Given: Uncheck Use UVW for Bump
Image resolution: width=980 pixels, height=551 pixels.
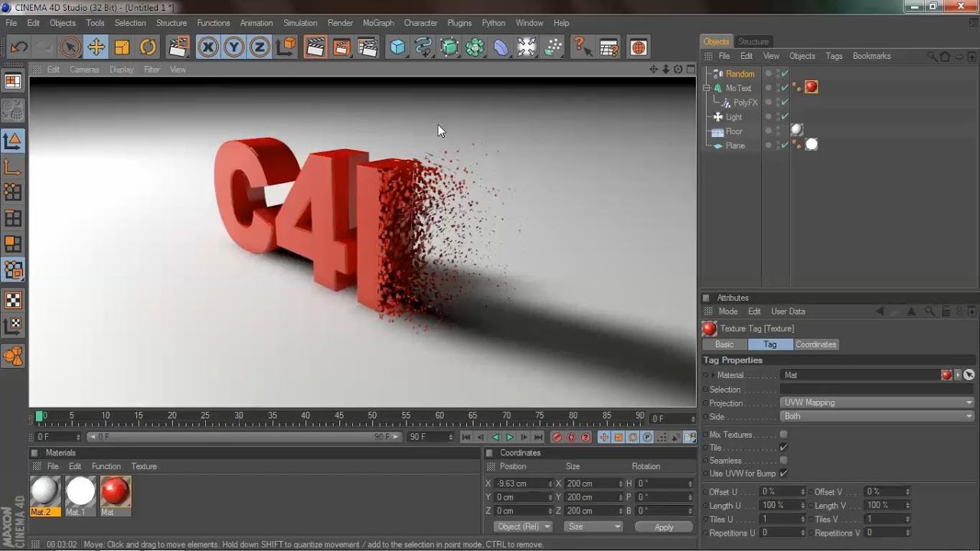Looking at the screenshot, I should click(x=783, y=474).
